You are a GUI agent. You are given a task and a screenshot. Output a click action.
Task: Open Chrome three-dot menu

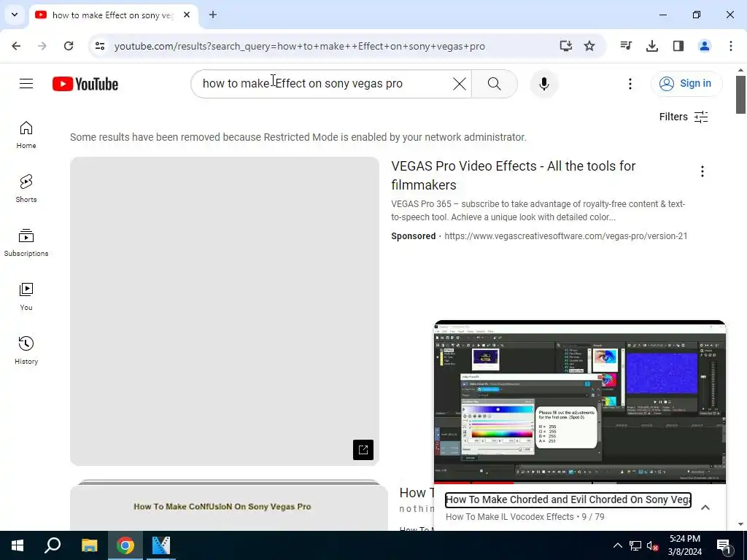coord(731,46)
